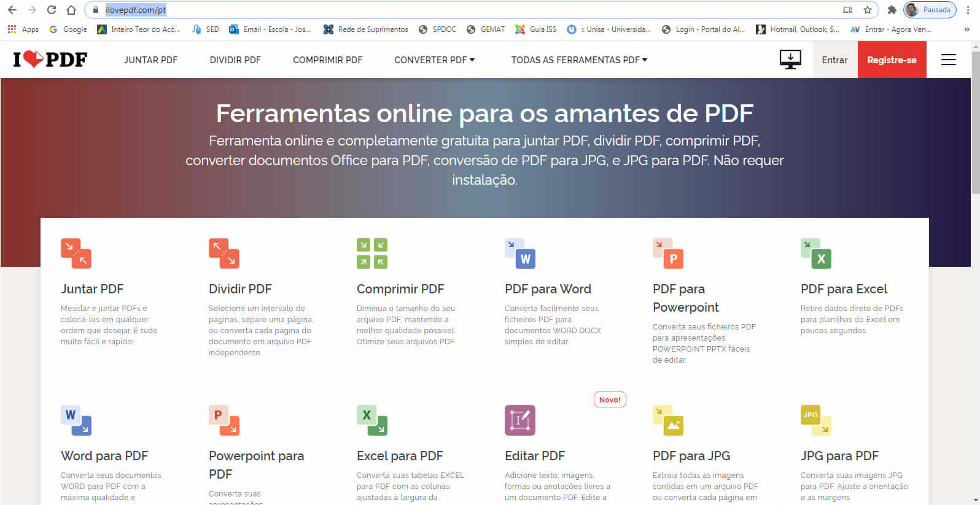
Task: Expand the CONVERTER PDF dropdown
Action: [434, 60]
